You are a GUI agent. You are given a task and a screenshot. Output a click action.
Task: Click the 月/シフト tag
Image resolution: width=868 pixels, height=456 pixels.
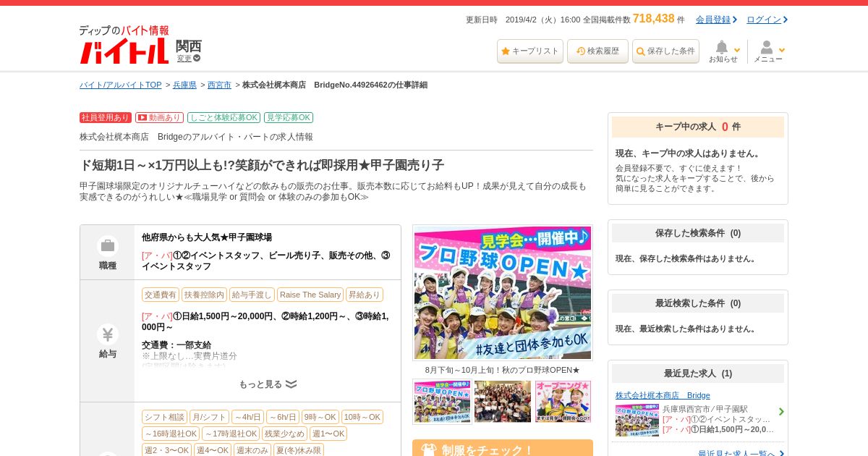209,417
